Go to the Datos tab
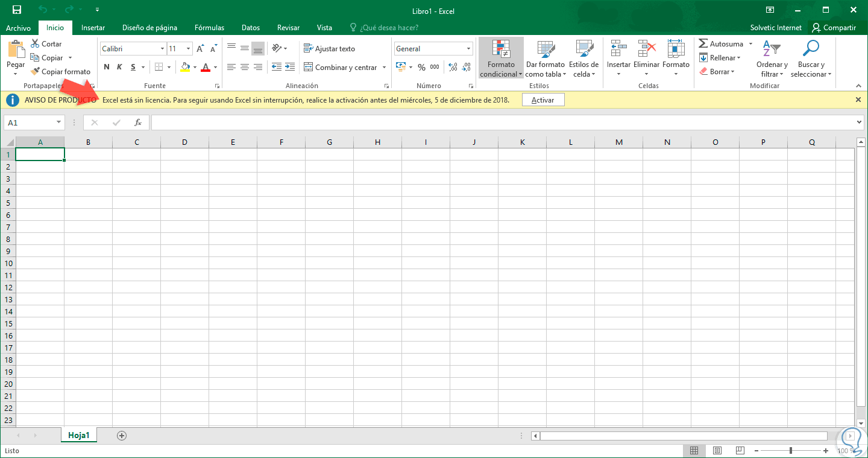Image resolution: width=868 pixels, height=458 pixels. point(251,28)
